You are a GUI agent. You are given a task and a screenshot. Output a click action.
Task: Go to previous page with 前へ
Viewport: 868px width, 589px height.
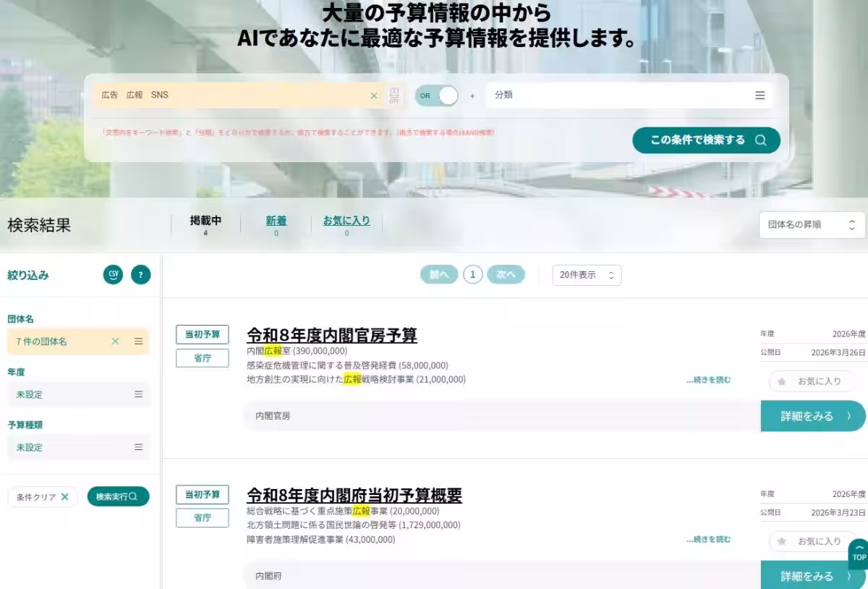tap(439, 275)
